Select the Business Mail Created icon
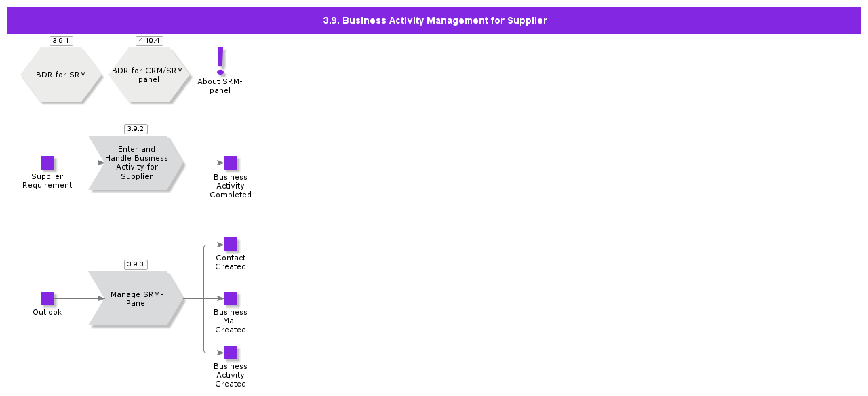 [x=231, y=298]
